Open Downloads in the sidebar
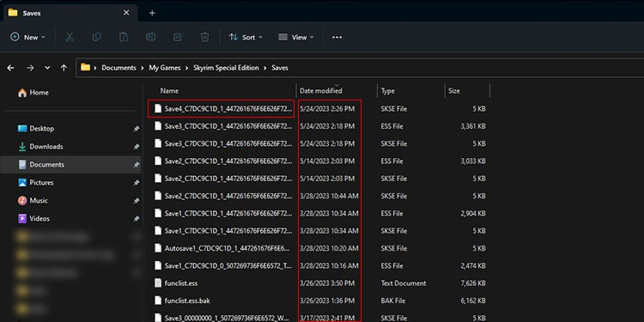Screen dimensions: 644x322 46,147
